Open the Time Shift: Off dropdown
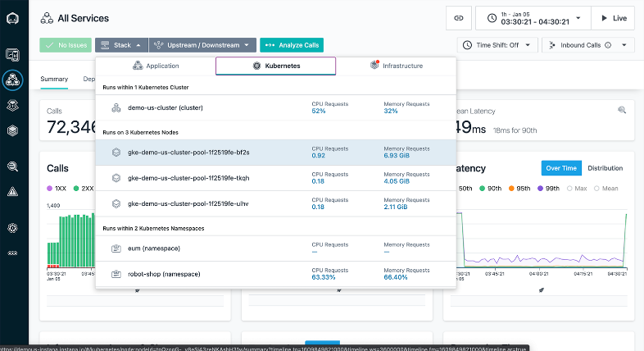This screenshot has width=644, height=351. (497, 45)
